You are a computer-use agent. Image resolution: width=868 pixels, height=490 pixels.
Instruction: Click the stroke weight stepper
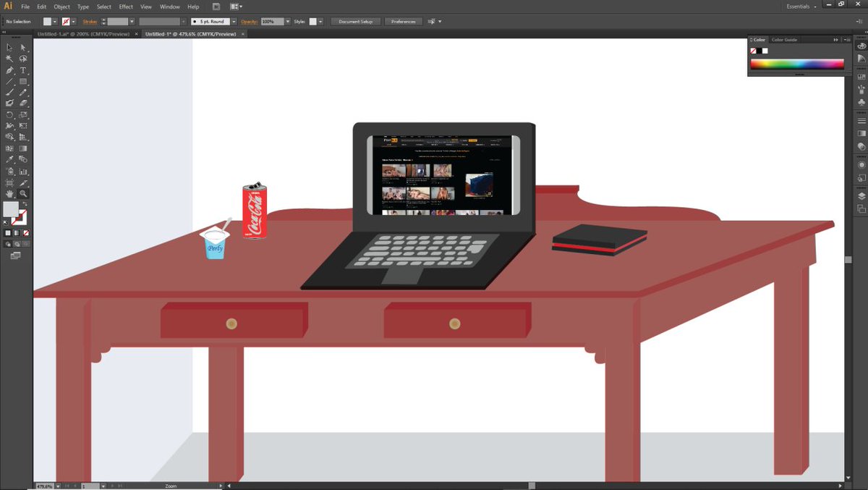click(x=103, y=22)
